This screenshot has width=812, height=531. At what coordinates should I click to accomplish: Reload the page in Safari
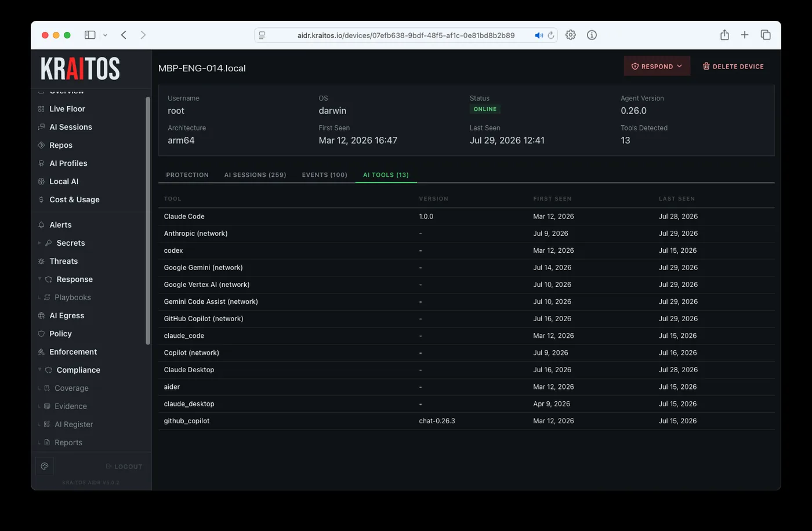tap(551, 35)
